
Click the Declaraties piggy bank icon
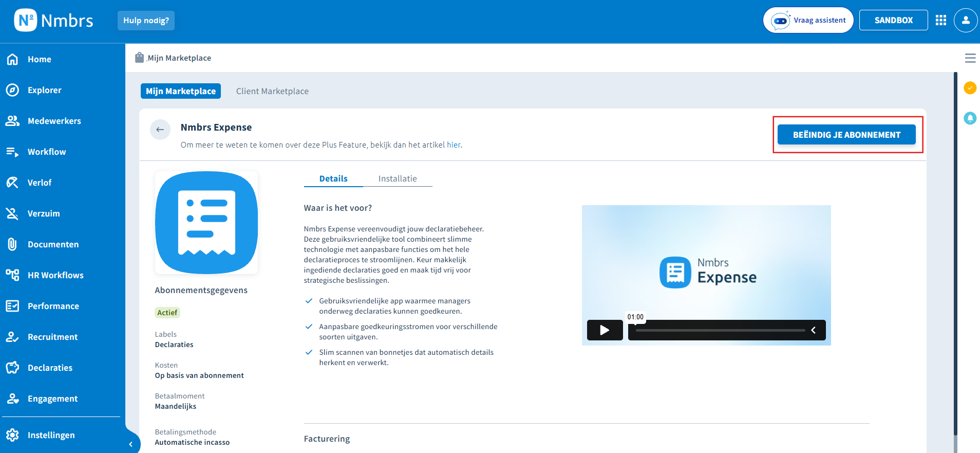click(12, 368)
